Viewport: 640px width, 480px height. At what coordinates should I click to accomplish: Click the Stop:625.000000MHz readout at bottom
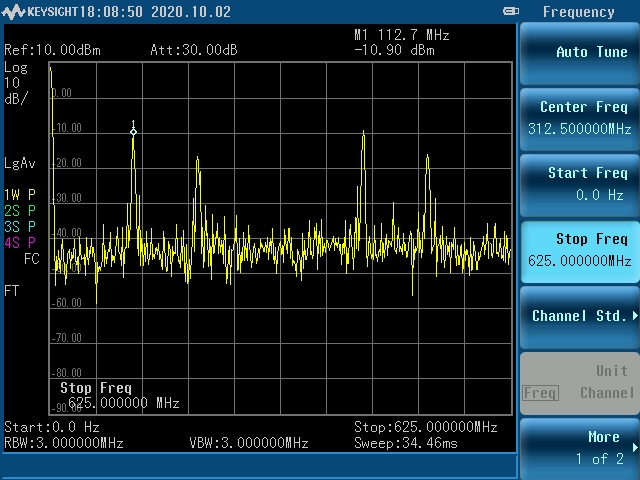coord(426,427)
